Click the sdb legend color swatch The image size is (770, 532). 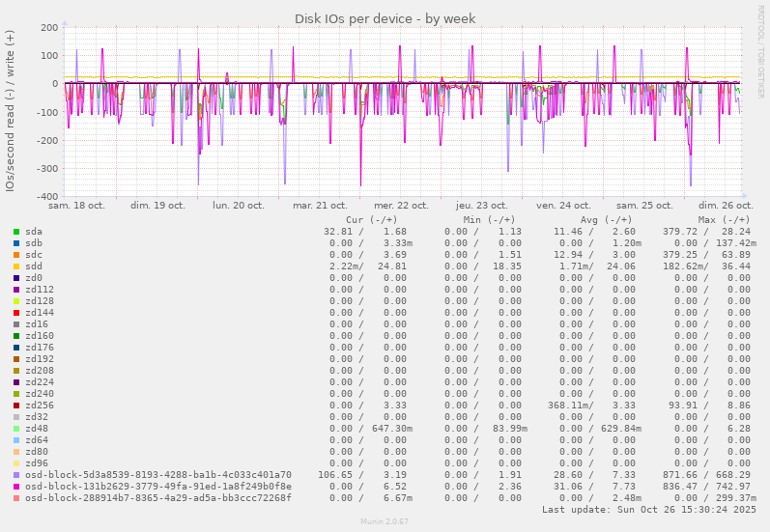(x=16, y=243)
